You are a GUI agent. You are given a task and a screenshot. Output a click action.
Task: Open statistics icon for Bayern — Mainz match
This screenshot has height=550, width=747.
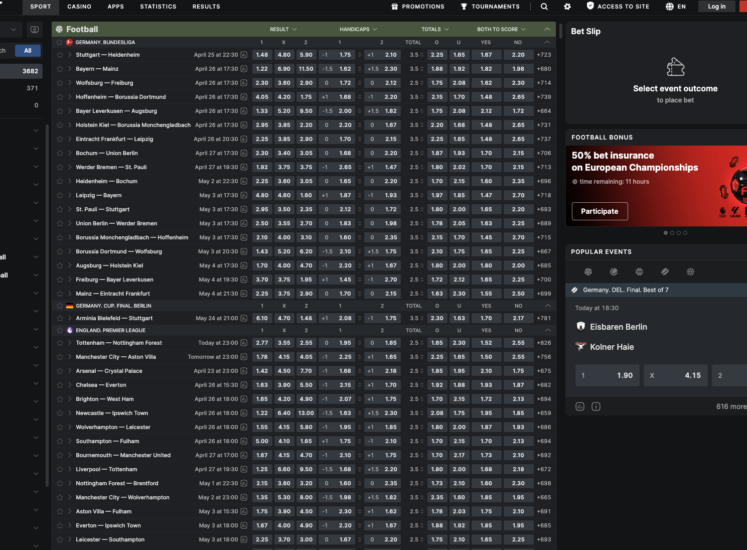pos(244,69)
